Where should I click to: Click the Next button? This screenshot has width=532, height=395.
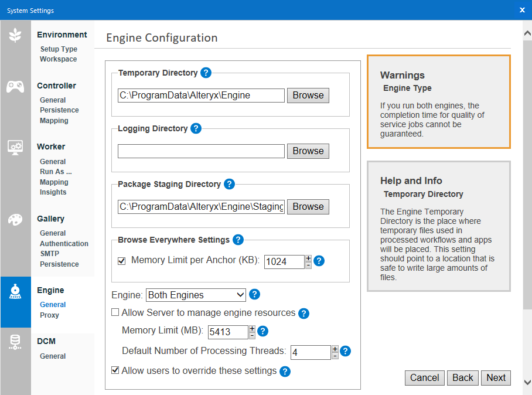(496, 377)
